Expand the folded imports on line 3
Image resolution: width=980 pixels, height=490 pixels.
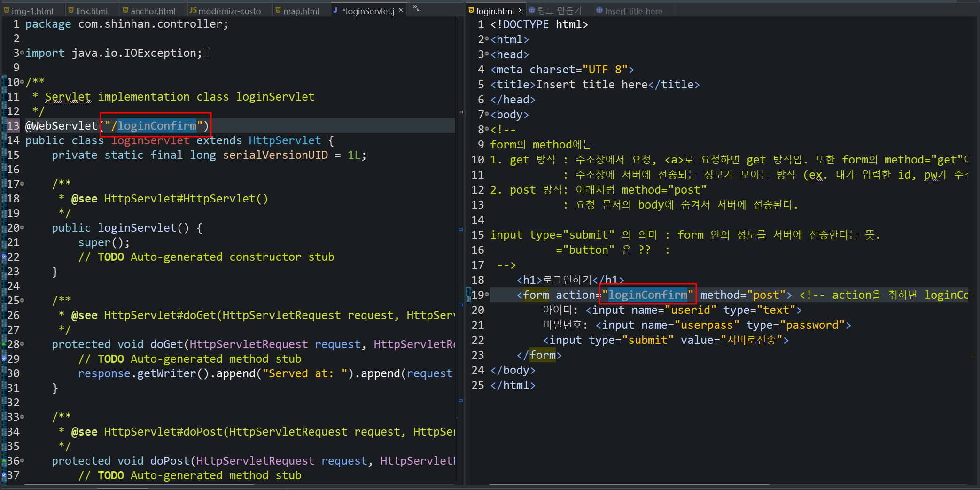[22, 53]
